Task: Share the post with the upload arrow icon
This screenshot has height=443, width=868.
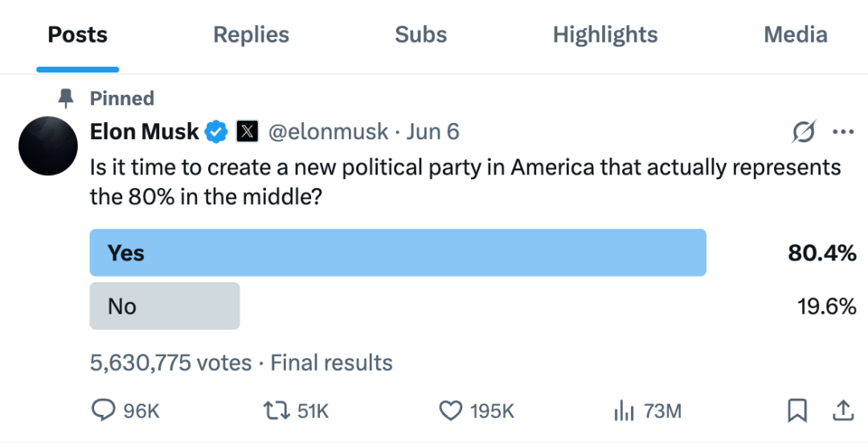Action: coord(842,411)
